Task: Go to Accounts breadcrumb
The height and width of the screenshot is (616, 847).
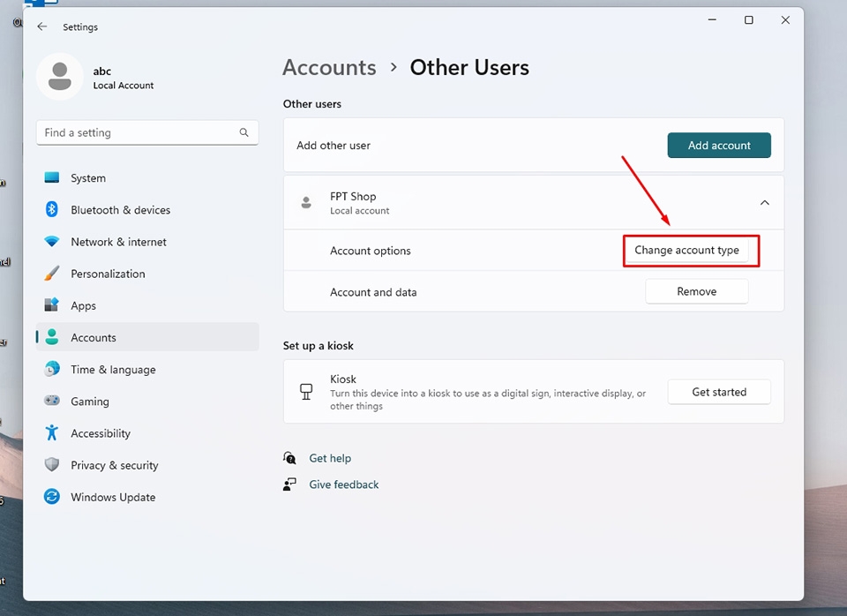Action: pos(329,68)
